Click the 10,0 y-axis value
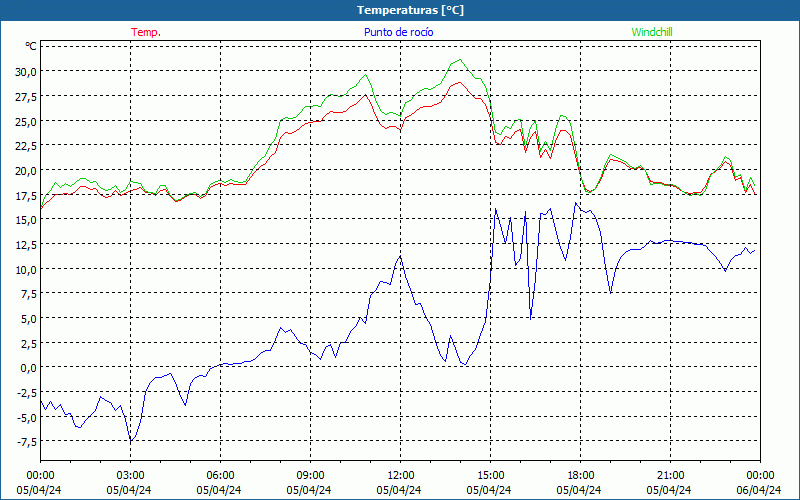 click(x=26, y=269)
